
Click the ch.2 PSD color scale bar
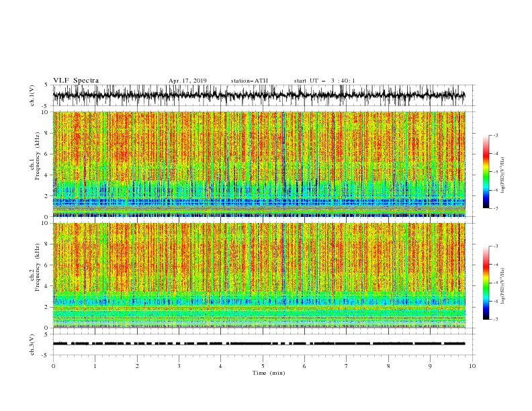click(x=486, y=283)
